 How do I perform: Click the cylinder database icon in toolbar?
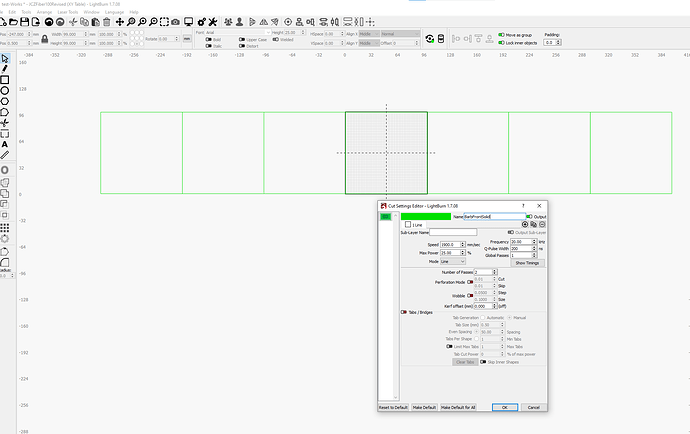[x=441, y=39]
